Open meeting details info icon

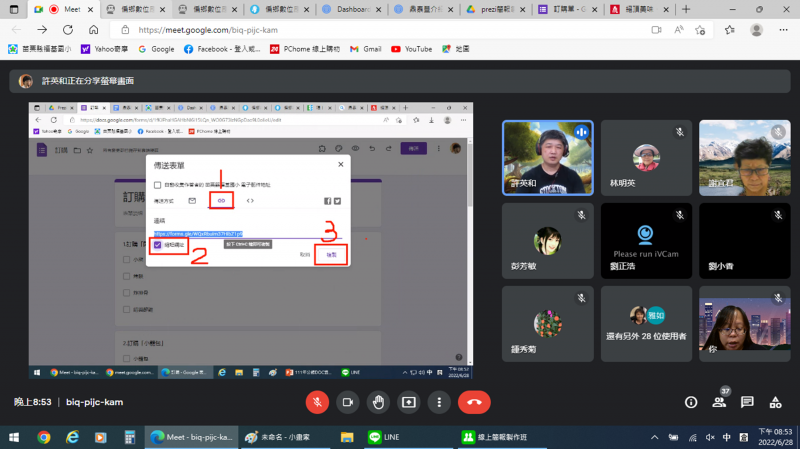[x=690, y=402]
